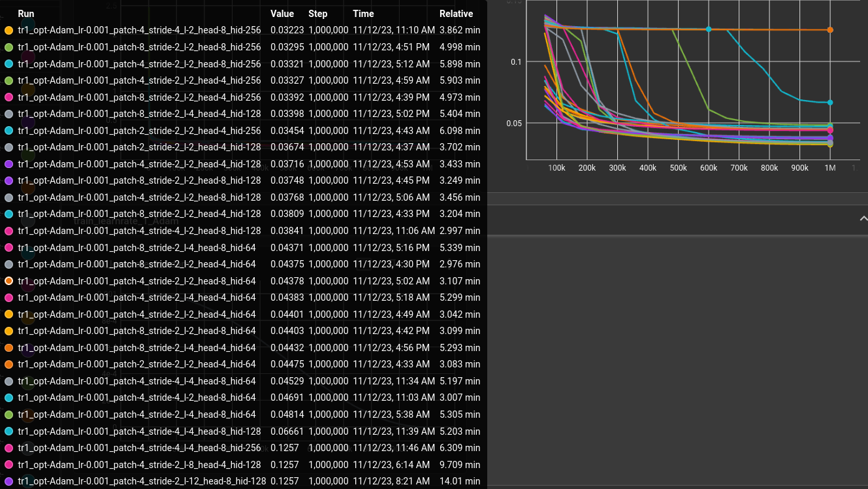
Task: Click the white-outlined orange dot beside patch-4_stride-2_l-2_head-8_hid-64
Action: 8,281
